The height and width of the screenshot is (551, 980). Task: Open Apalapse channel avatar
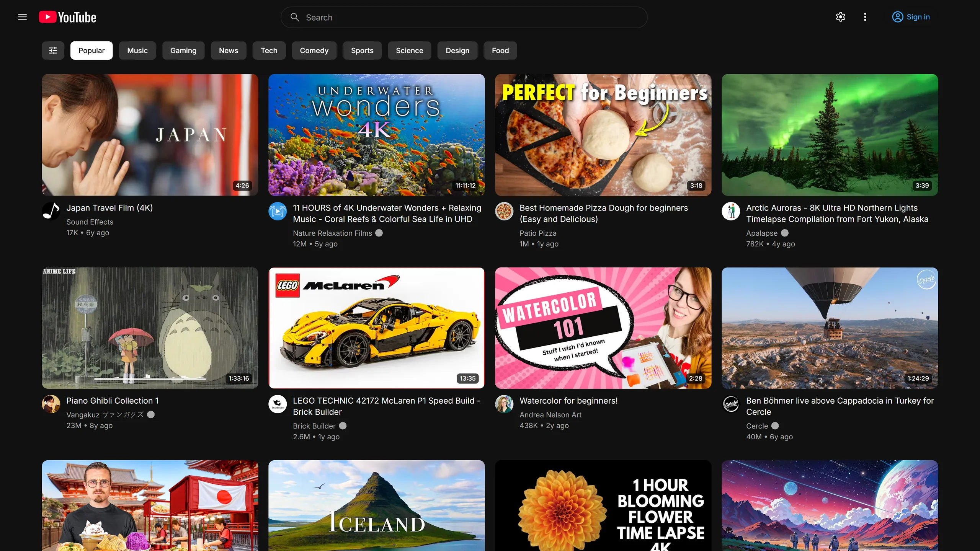[731, 211]
